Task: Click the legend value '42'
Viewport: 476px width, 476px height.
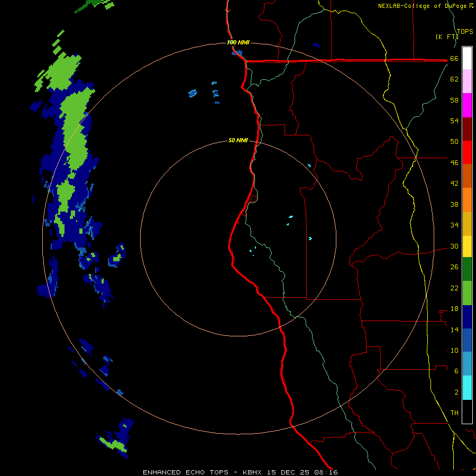Action: pos(454,184)
